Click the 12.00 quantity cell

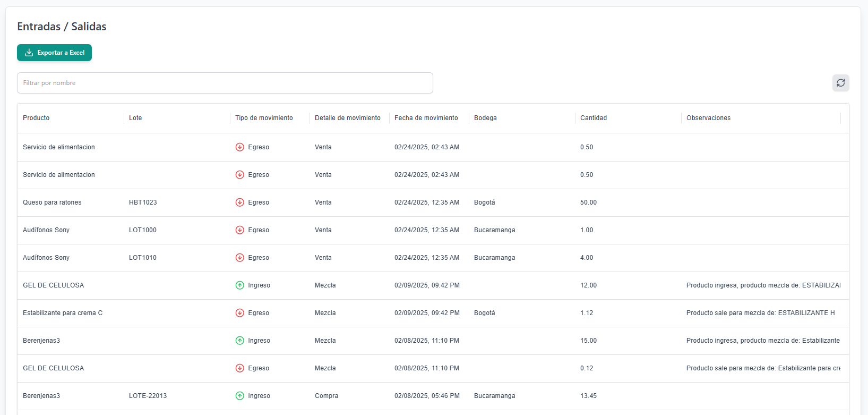588,285
